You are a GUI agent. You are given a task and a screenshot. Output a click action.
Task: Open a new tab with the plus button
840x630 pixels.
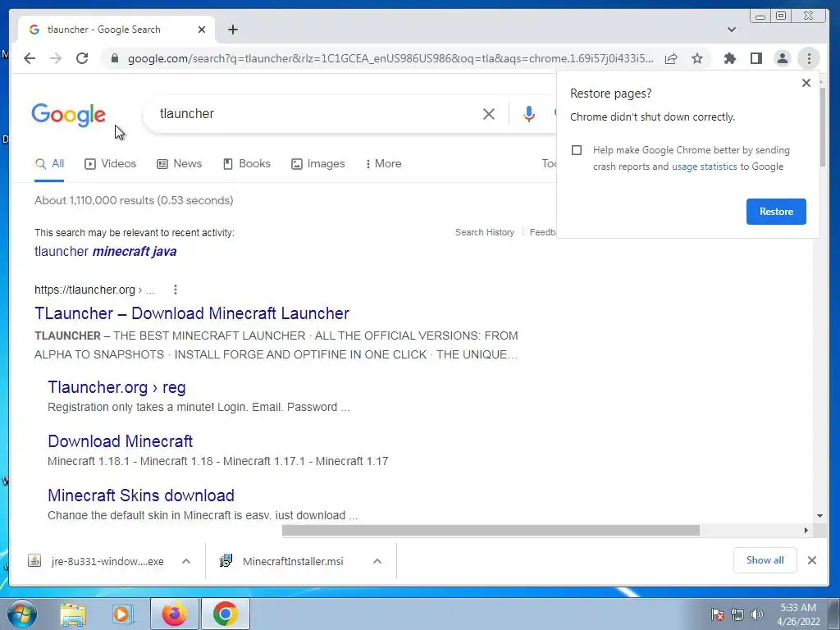coord(232,30)
